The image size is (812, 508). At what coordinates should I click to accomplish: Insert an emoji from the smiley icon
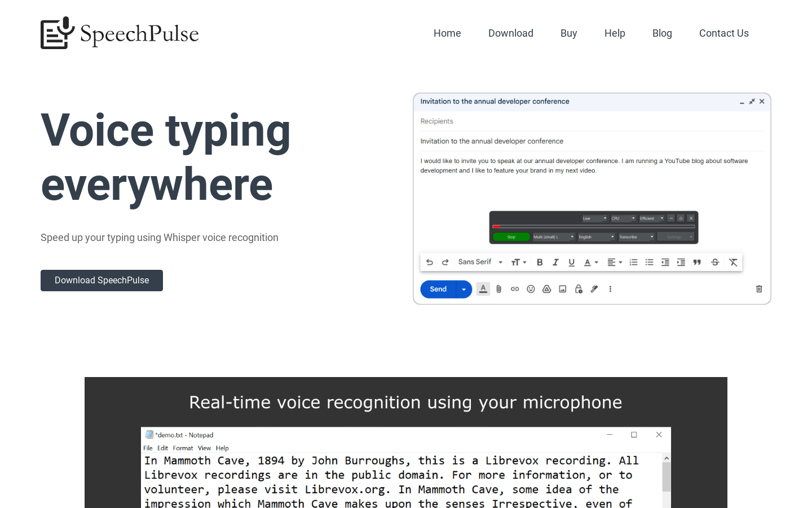click(530, 288)
